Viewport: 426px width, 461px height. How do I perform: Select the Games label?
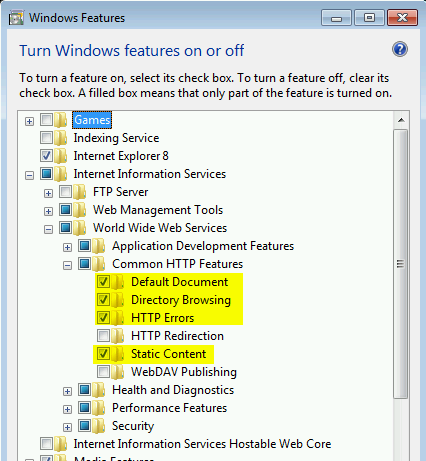92,120
